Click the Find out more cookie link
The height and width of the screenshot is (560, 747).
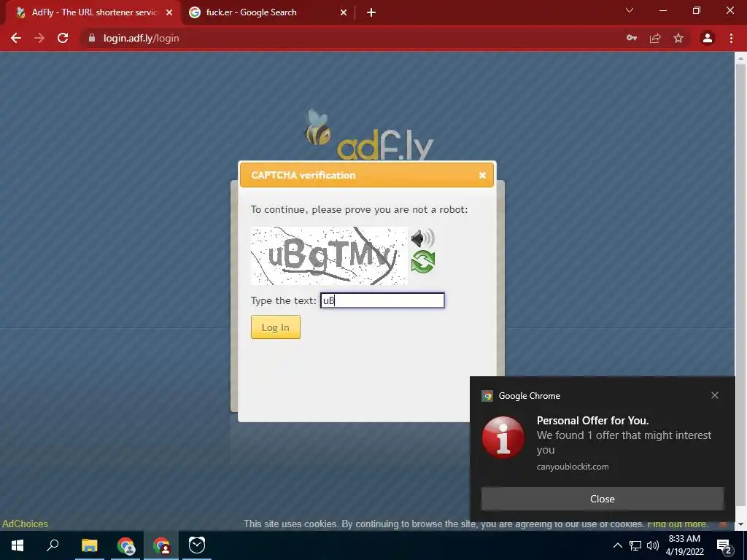click(677, 524)
